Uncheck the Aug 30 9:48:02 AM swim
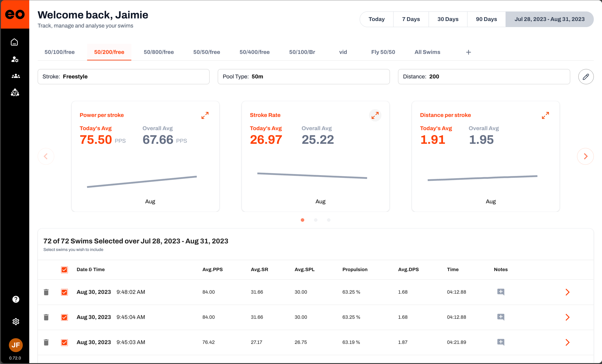Image resolution: width=602 pixels, height=364 pixels. [x=64, y=292]
